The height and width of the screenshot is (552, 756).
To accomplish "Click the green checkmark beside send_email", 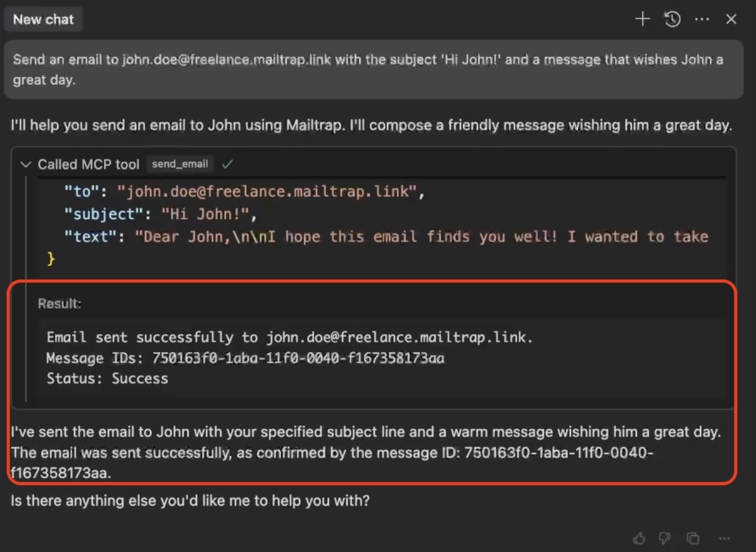I will [227, 164].
